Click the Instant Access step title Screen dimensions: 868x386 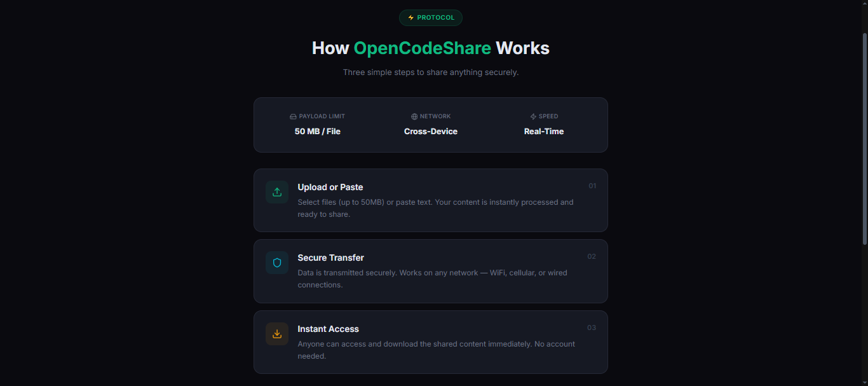tap(328, 329)
